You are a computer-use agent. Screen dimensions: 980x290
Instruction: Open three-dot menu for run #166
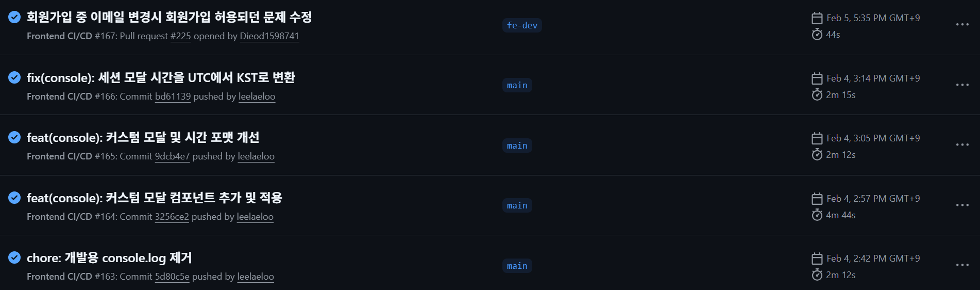tap(962, 85)
